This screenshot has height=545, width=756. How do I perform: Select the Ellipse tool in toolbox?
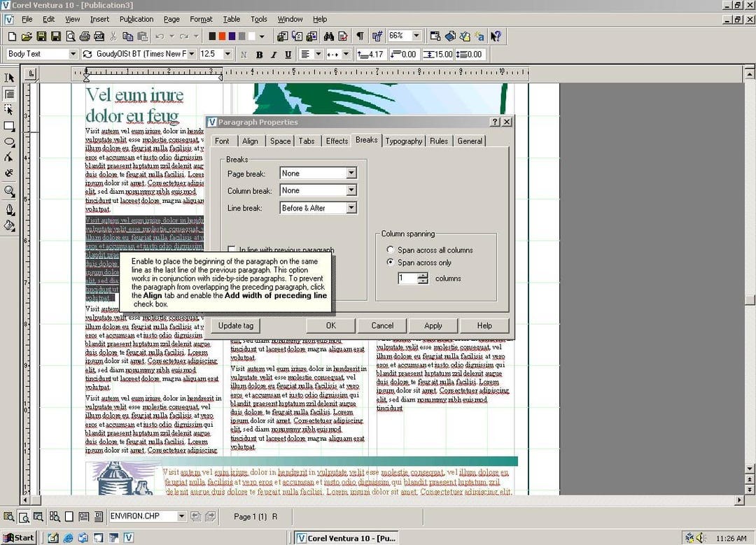[9, 142]
